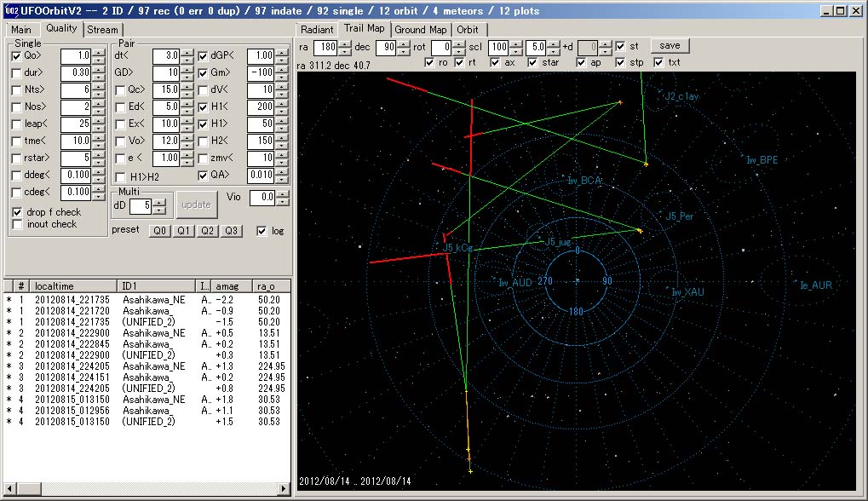The width and height of the screenshot is (868, 501).
Task: Enable the inout check option
Action: (18, 224)
